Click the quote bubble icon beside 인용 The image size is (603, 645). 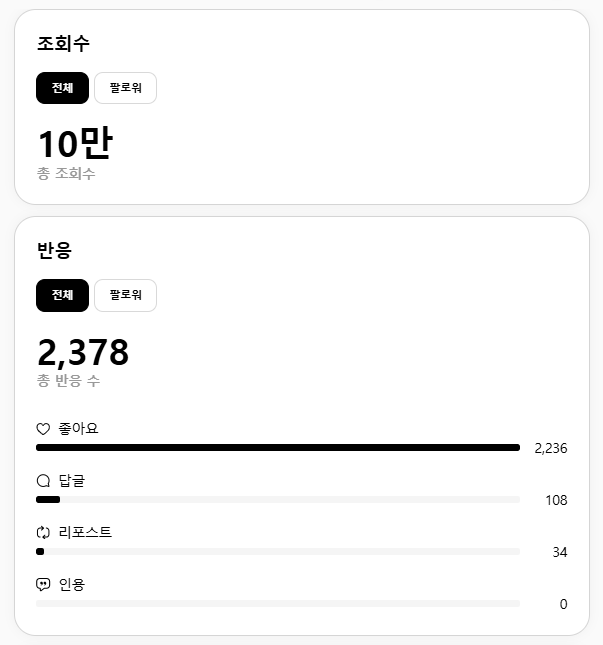coord(43,585)
